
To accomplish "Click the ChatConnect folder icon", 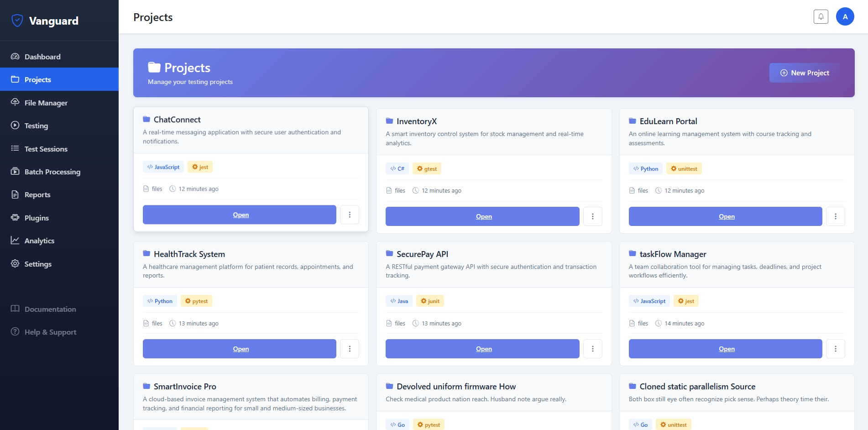I will point(146,120).
